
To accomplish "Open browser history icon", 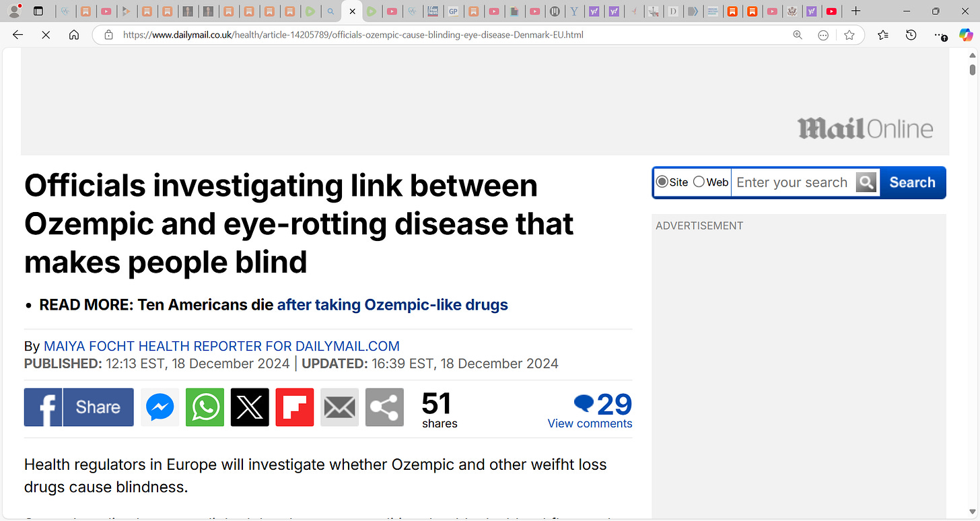I will [911, 35].
